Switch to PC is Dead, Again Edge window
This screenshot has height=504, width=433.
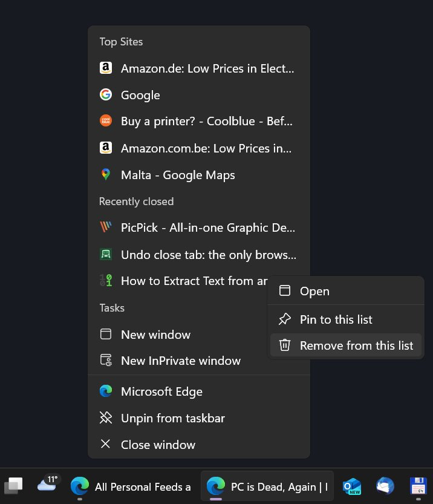(x=267, y=486)
